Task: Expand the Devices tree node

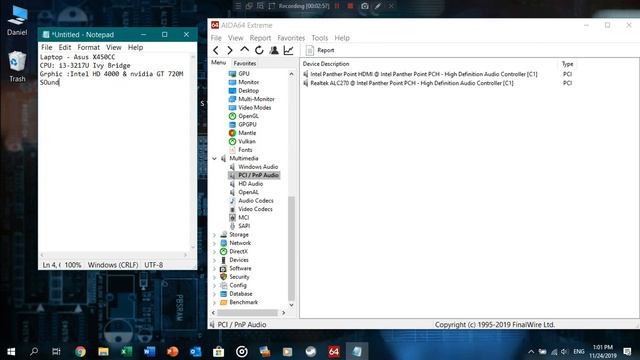Action: pos(214,260)
